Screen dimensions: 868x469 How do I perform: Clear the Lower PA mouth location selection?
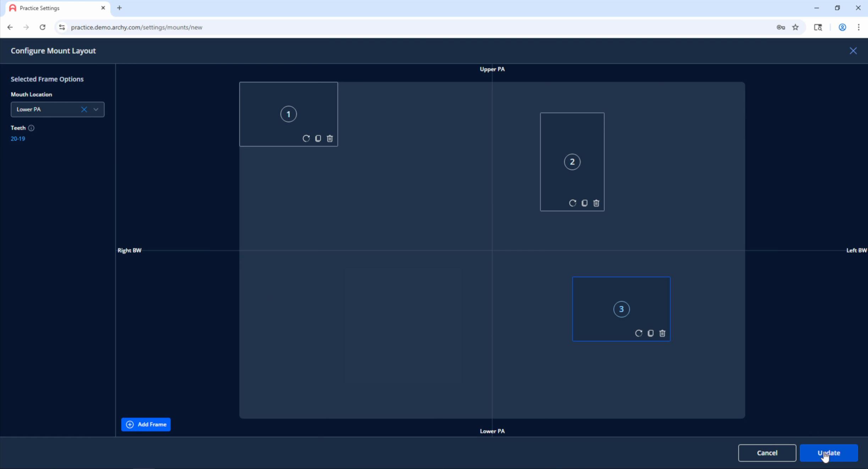tap(84, 110)
